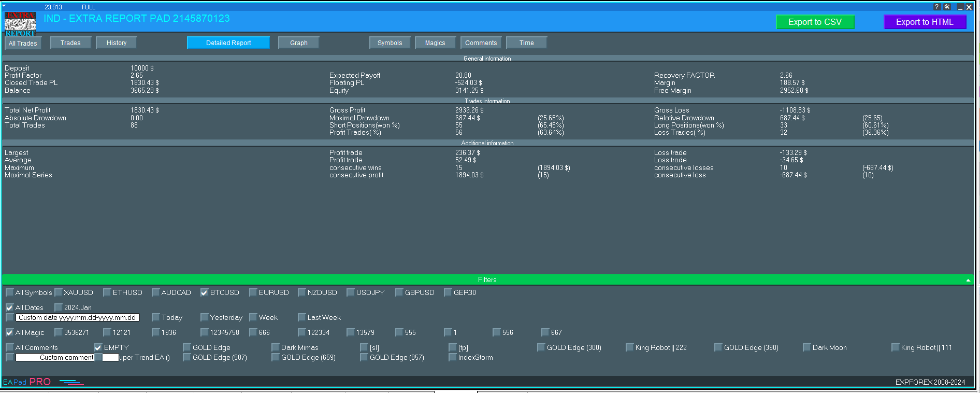The image size is (980, 393).
Task: Check the EURUSD symbol filter
Action: [253, 292]
